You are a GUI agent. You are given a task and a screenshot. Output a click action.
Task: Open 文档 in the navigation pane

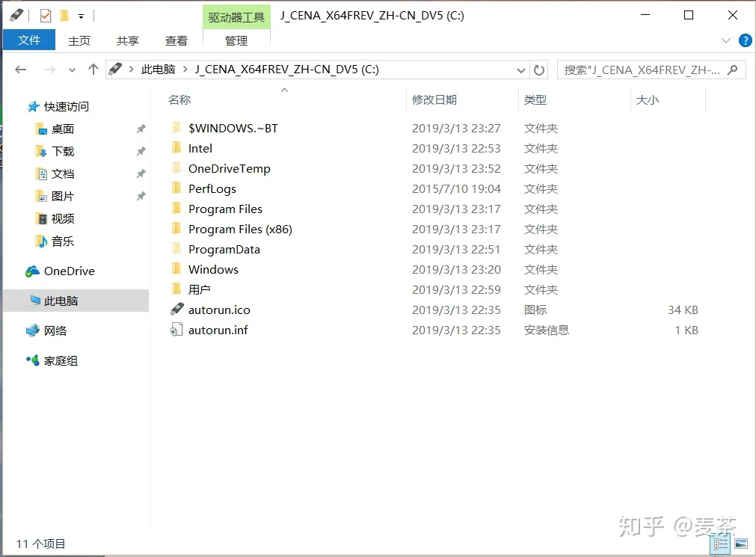(x=62, y=173)
